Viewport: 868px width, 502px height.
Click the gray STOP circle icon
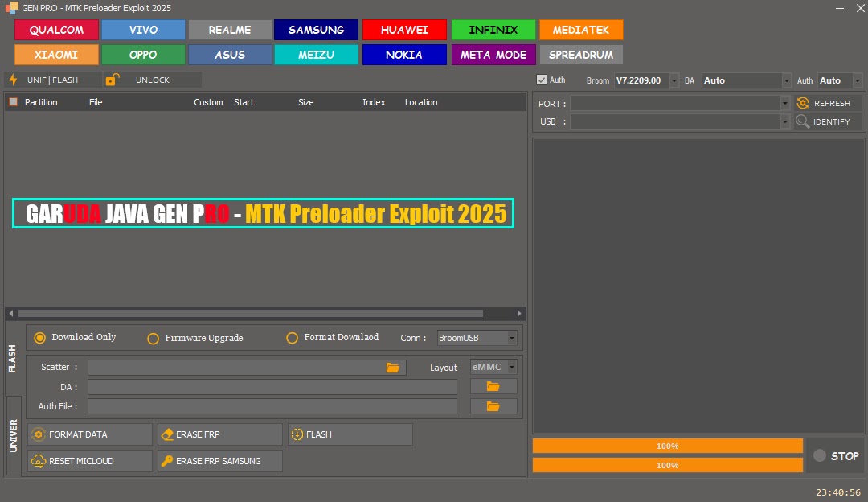point(820,455)
